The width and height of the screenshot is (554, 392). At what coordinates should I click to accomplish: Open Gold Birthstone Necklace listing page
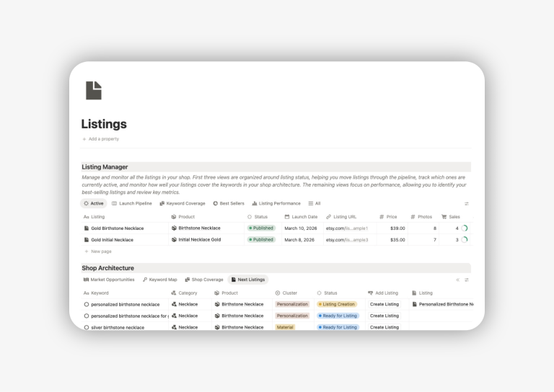tap(118, 228)
